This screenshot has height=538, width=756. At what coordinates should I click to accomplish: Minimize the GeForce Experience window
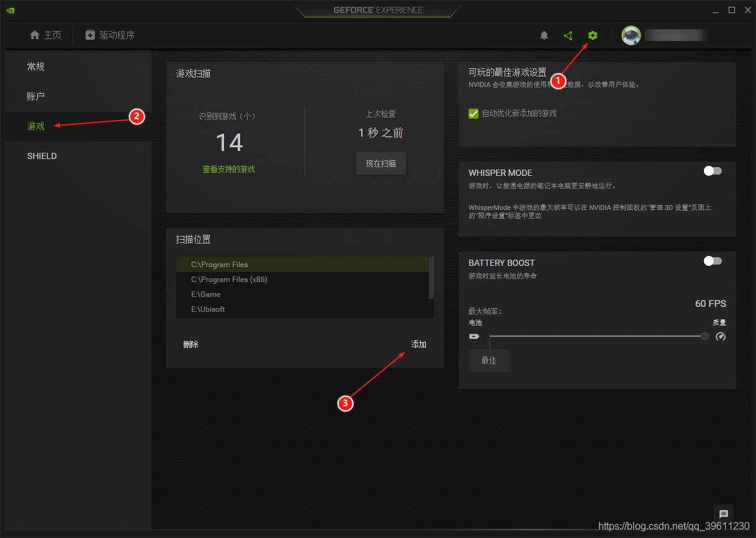click(717, 10)
